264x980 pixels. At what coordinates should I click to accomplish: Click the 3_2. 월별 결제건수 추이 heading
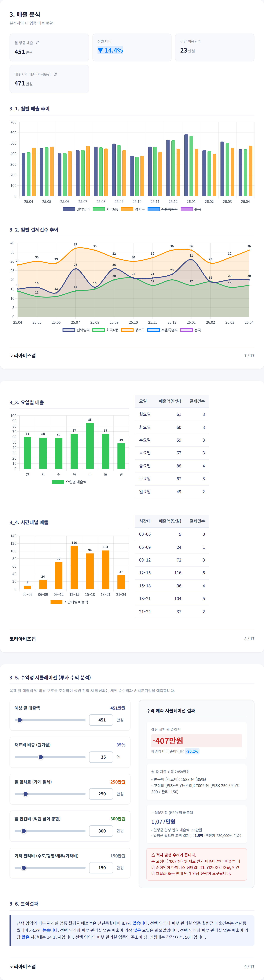pyautogui.click(x=34, y=229)
